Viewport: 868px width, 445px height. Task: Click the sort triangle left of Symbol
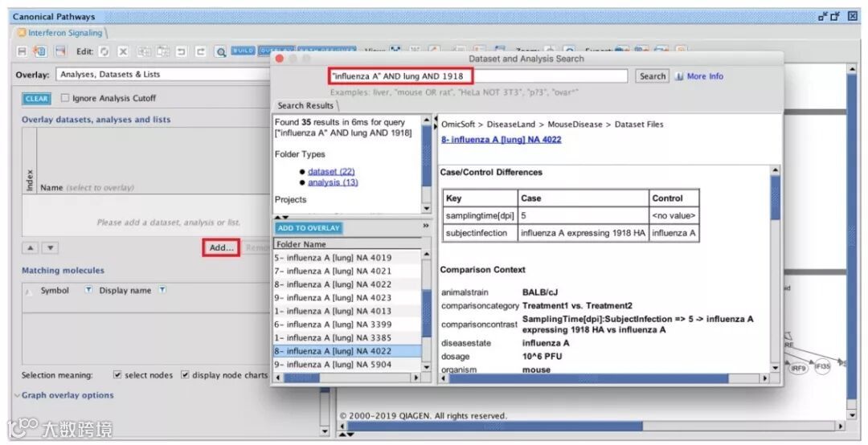[x=30, y=292]
